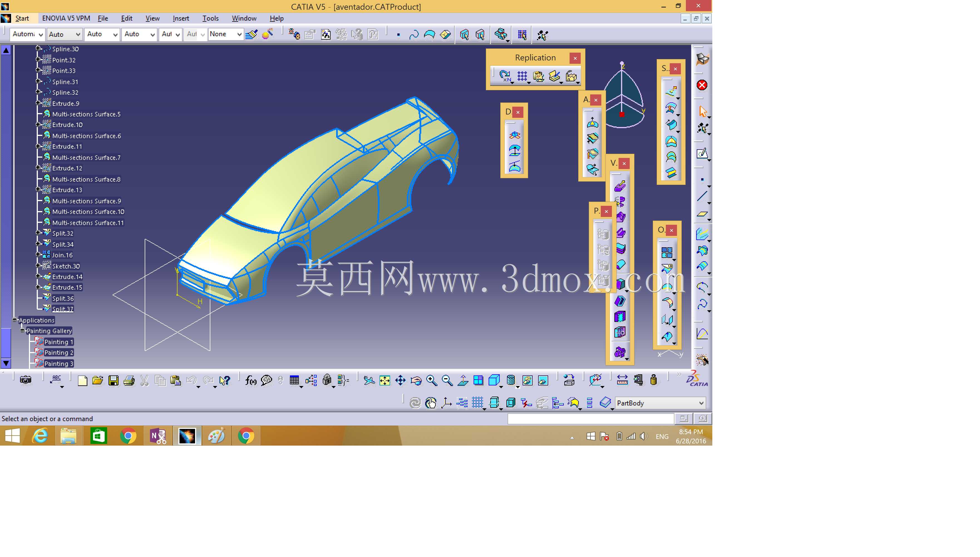Open the File menu
Image resolution: width=980 pixels, height=557 pixels.
click(x=103, y=18)
